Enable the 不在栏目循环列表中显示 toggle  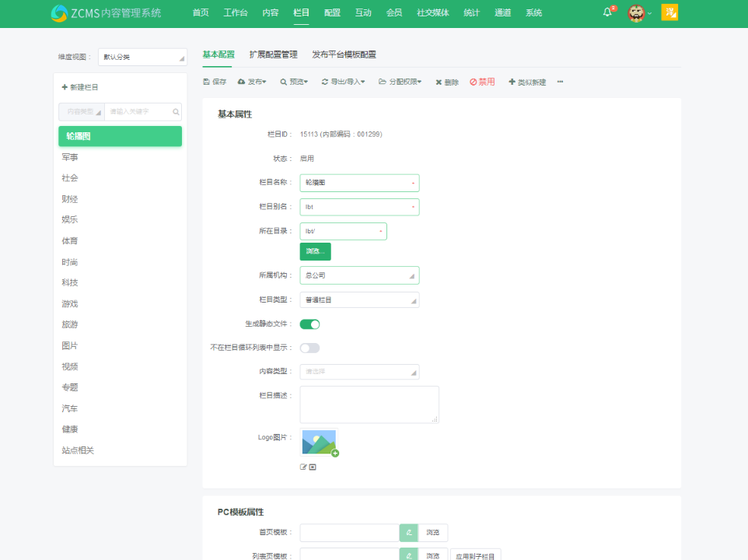click(309, 348)
